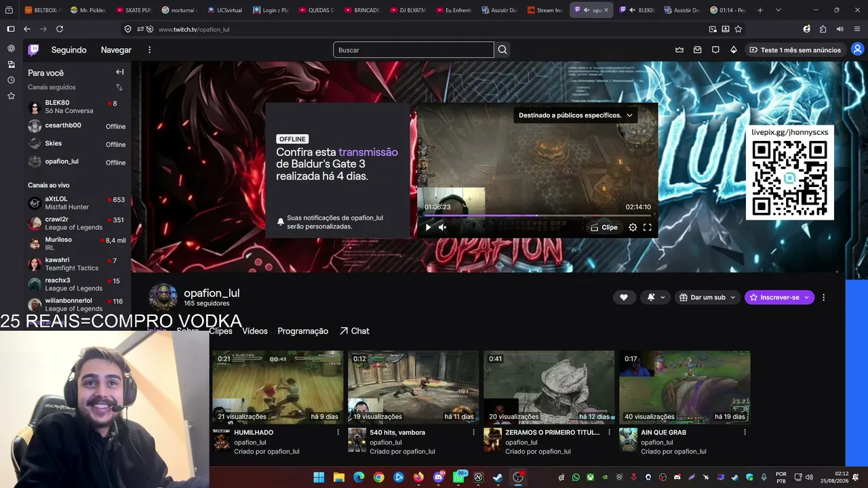868x488 pixels.
Task: Open crawl2r live channel
Action: point(77,224)
